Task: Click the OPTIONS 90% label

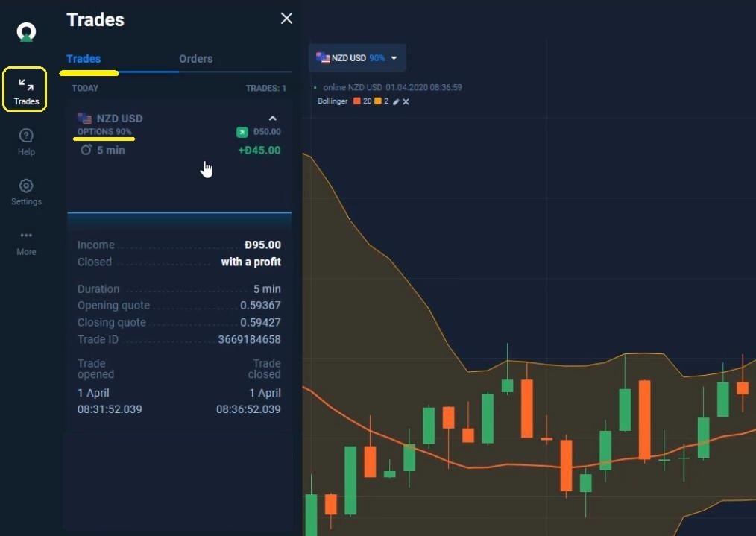Action: pyautogui.click(x=104, y=132)
